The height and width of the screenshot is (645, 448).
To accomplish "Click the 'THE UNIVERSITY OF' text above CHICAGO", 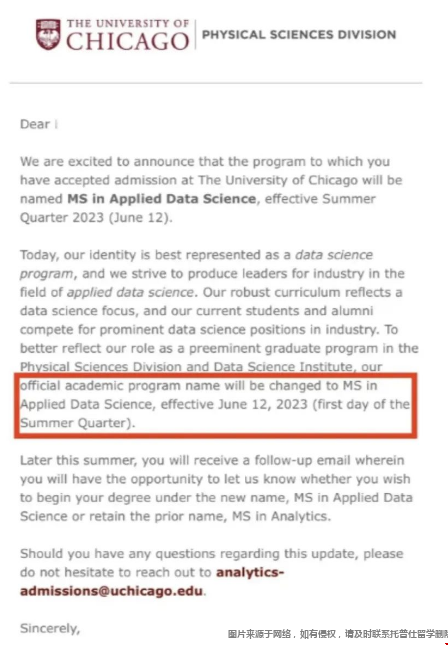I will [128, 23].
